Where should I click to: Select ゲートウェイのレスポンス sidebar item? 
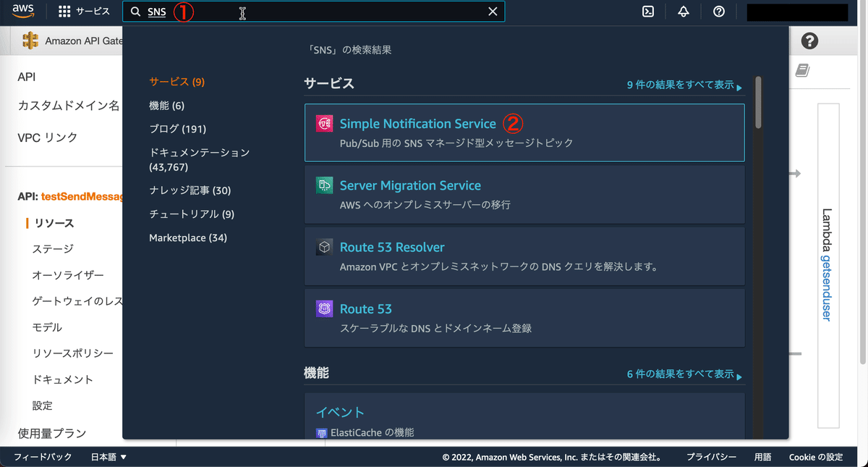[x=77, y=301]
